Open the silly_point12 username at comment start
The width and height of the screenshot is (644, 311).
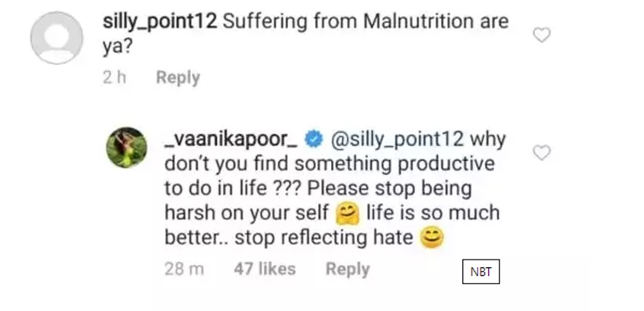point(160,21)
